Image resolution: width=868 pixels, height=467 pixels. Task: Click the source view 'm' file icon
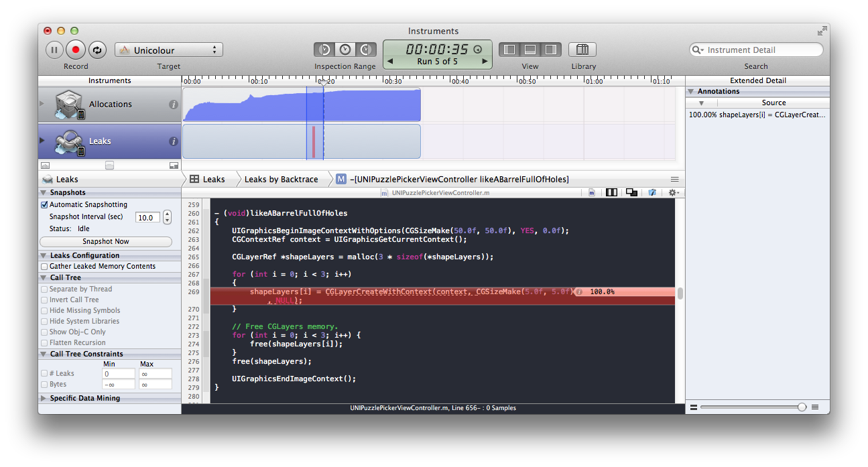(x=592, y=193)
